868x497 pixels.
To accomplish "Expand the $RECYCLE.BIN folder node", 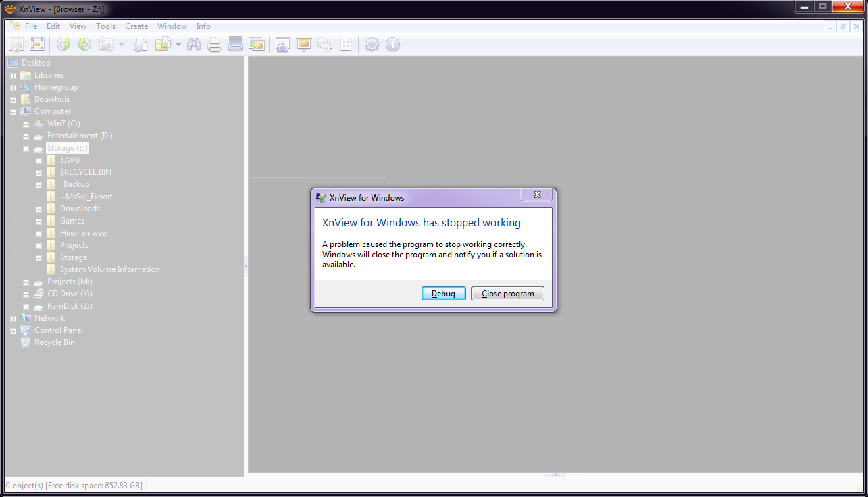I will click(x=39, y=173).
